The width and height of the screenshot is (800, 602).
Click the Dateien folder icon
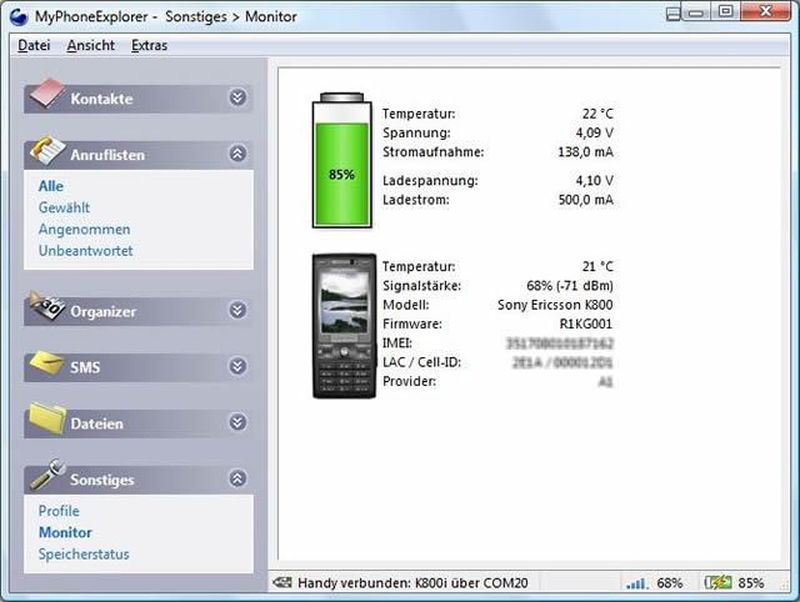(47, 419)
